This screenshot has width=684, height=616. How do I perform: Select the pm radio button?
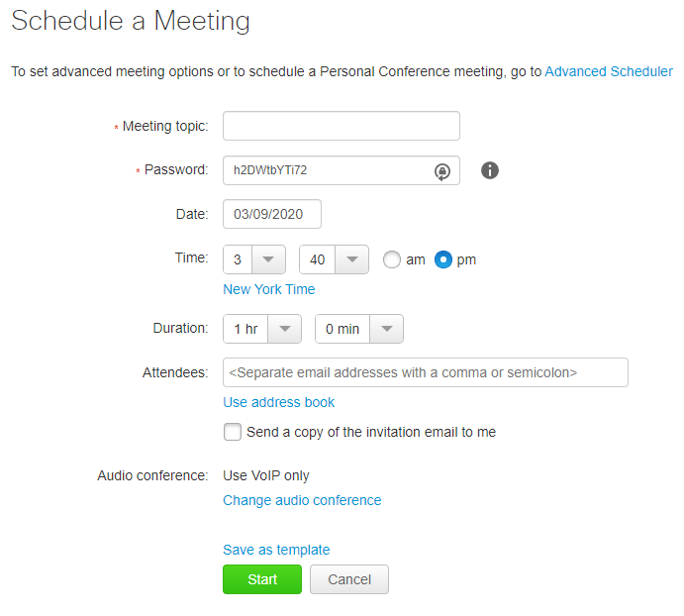tap(443, 259)
